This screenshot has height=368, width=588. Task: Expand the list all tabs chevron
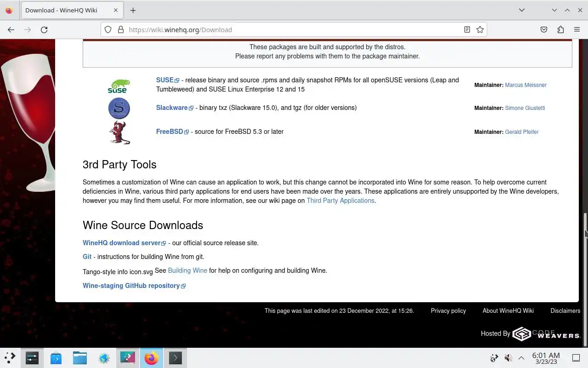522,10
